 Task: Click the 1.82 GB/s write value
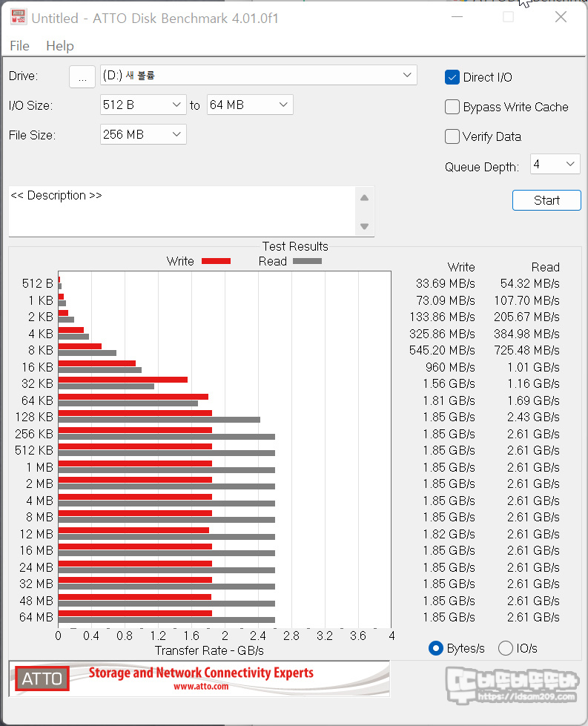[449, 534]
